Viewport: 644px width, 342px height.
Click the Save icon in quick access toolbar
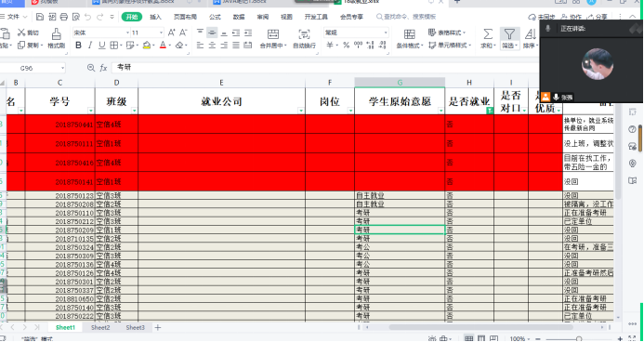click(x=40, y=17)
